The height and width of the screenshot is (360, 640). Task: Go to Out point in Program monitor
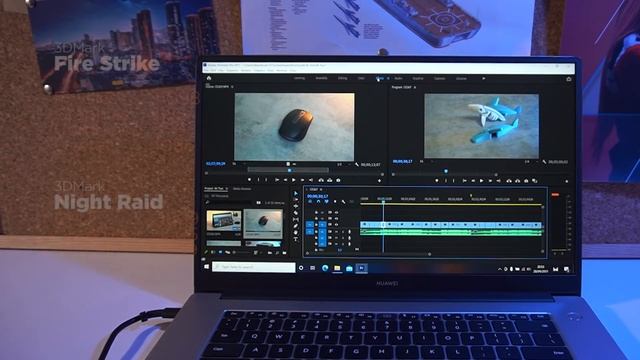coord(498,180)
